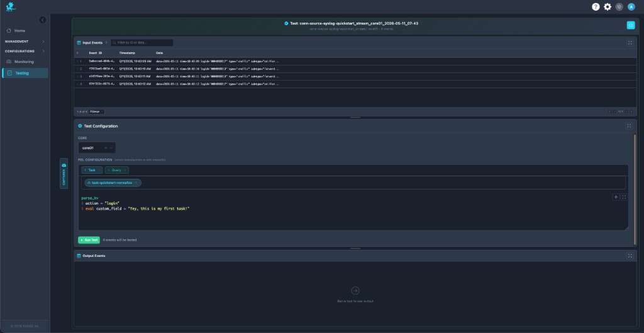Click the arrow circle icon in Output Events
644x333 pixels.
pyautogui.click(x=355, y=291)
